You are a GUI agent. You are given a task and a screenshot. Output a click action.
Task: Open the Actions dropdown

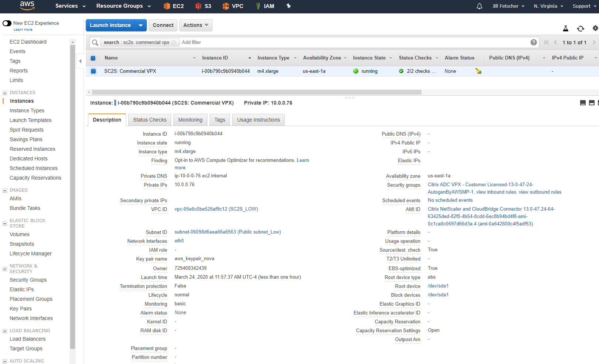coord(196,25)
